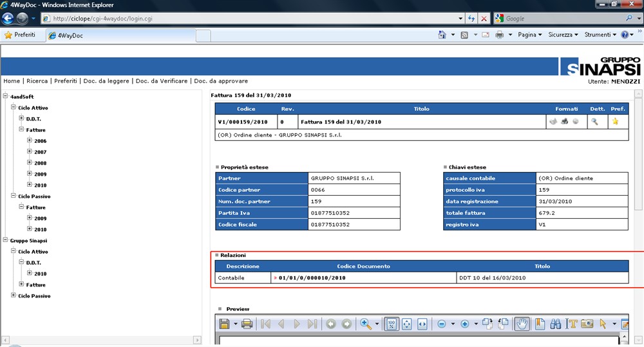Click the previous view round arrow in preview

coord(331,324)
